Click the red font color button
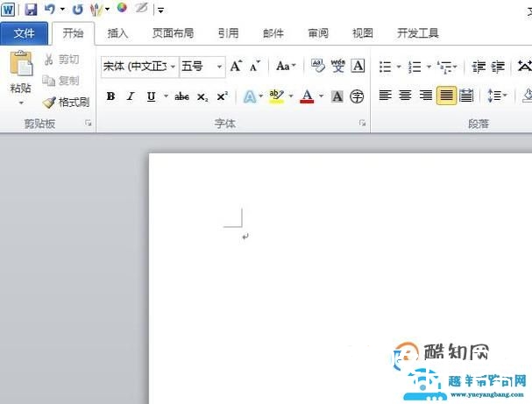 307,96
